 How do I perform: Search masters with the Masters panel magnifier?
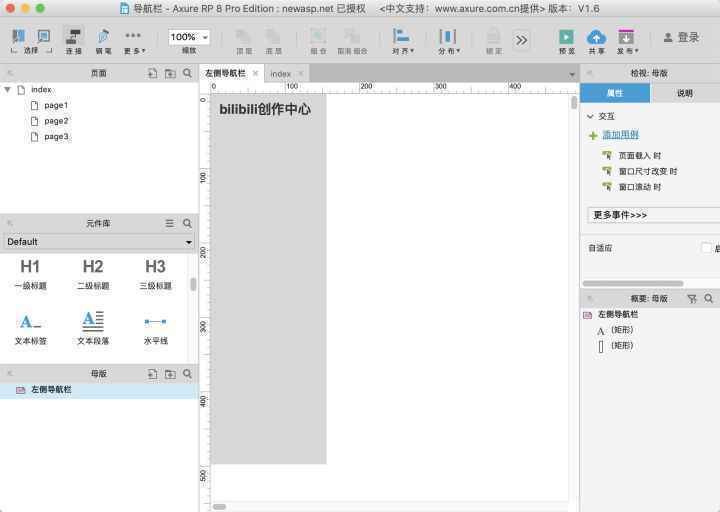pos(187,374)
